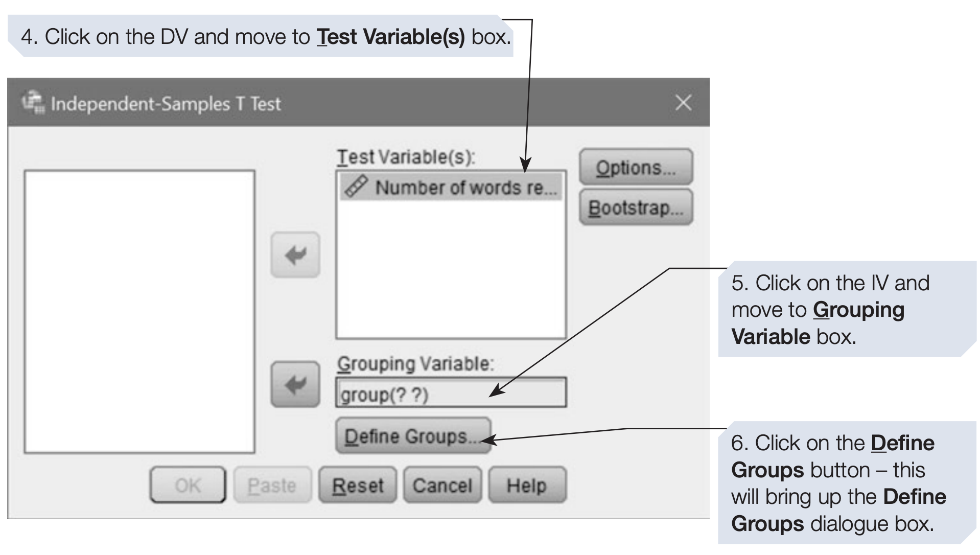Click the arrow button beside Grouping Variable
Screen dimensions: 980x555
pos(295,384)
